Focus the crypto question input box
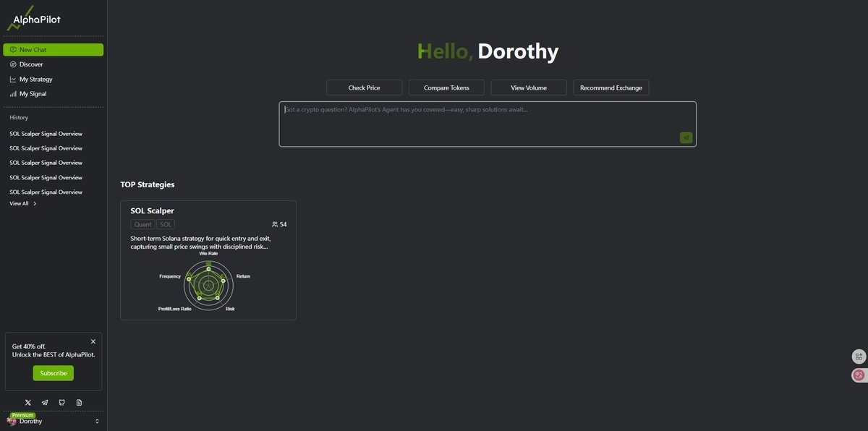868x431 pixels. pos(488,124)
